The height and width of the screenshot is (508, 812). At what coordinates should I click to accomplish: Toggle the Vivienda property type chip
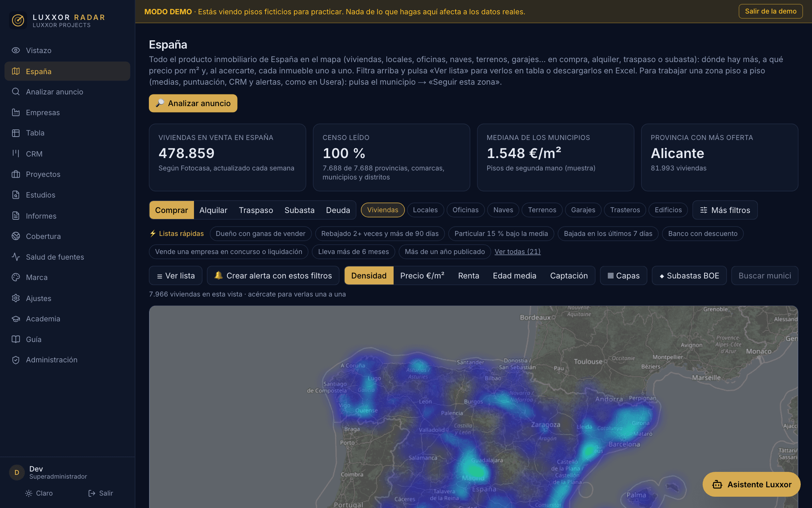click(x=383, y=210)
